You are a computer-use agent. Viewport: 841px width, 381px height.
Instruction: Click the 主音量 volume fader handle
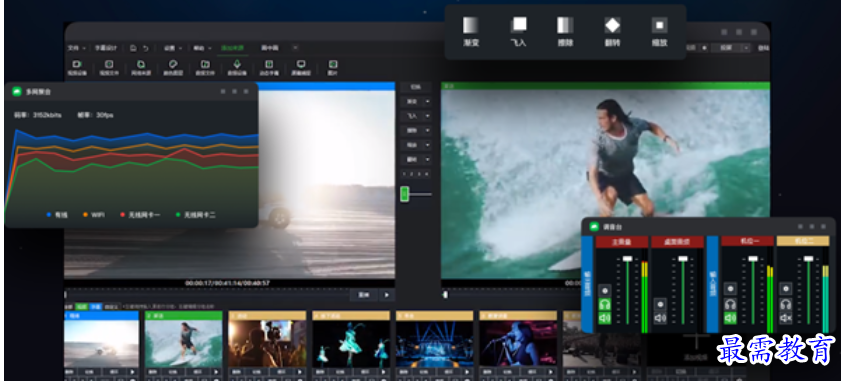tap(628, 259)
